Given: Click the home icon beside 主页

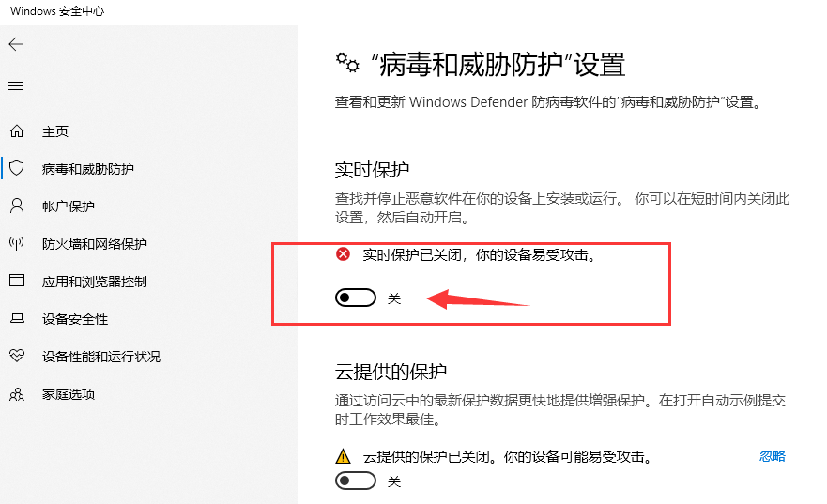Looking at the screenshot, I should [17, 130].
